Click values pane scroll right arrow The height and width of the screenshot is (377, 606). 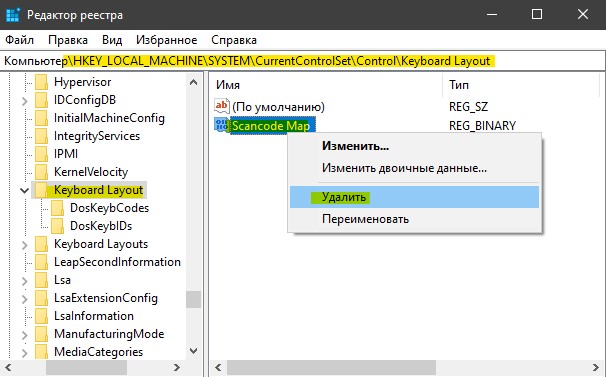tap(596, 367)
